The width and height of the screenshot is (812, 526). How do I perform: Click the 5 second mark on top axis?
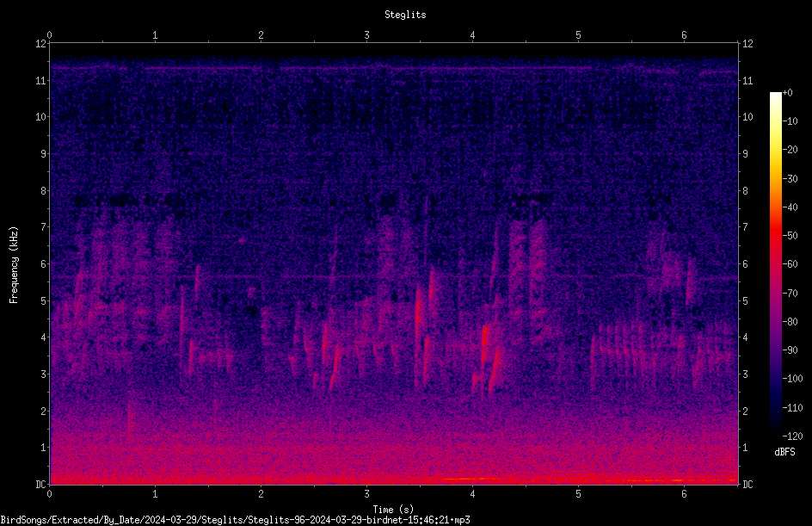(578, 35)
